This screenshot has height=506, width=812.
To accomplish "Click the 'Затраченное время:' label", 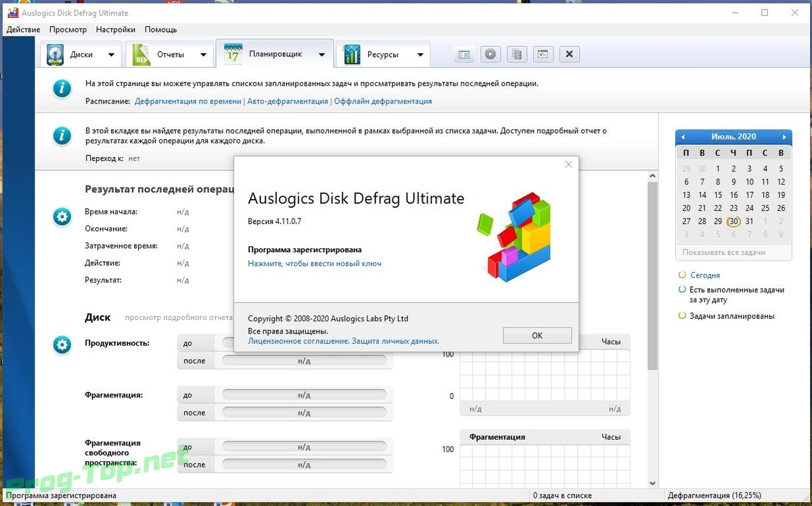I will [x=121, y=246].
